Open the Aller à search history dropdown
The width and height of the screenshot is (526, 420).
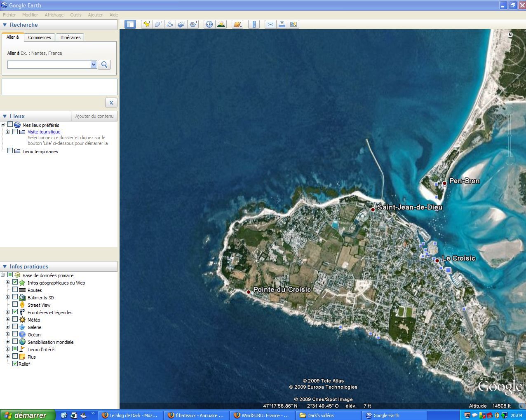pyautogui.click(x=94, y=65)
